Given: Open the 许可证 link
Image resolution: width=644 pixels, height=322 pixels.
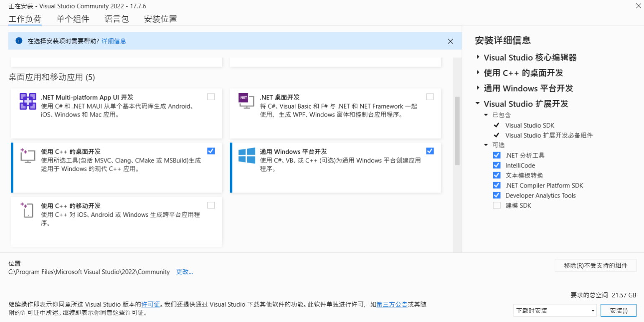Looking at the screenshot, I should [151, 304].
